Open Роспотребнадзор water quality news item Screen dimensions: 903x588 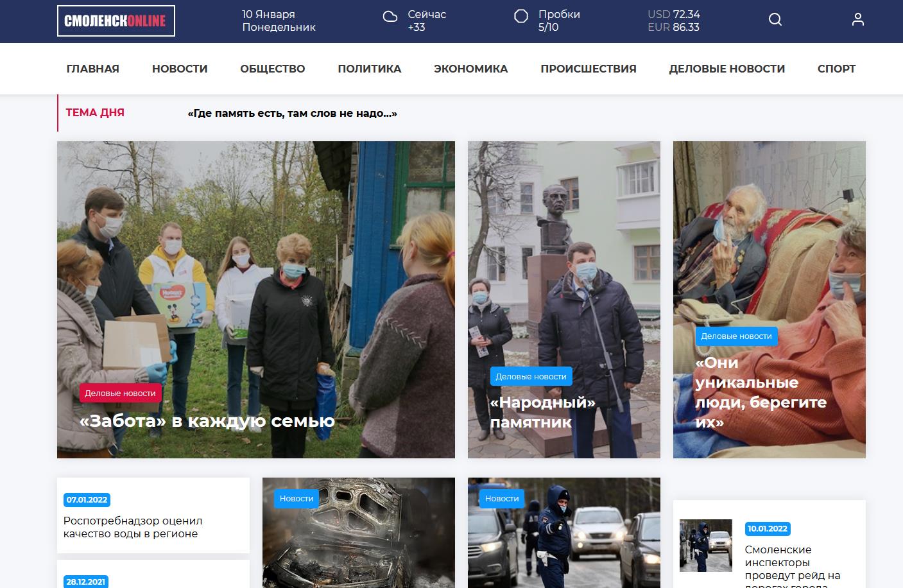click(133, 527)
